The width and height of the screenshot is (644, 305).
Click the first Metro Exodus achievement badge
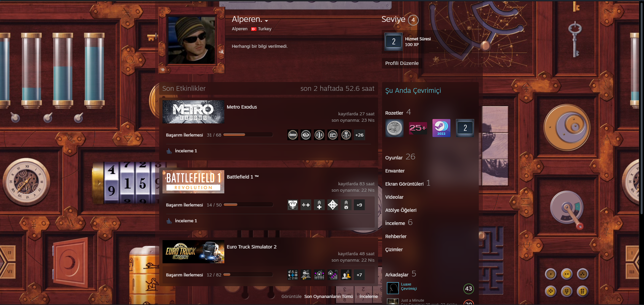293,135
